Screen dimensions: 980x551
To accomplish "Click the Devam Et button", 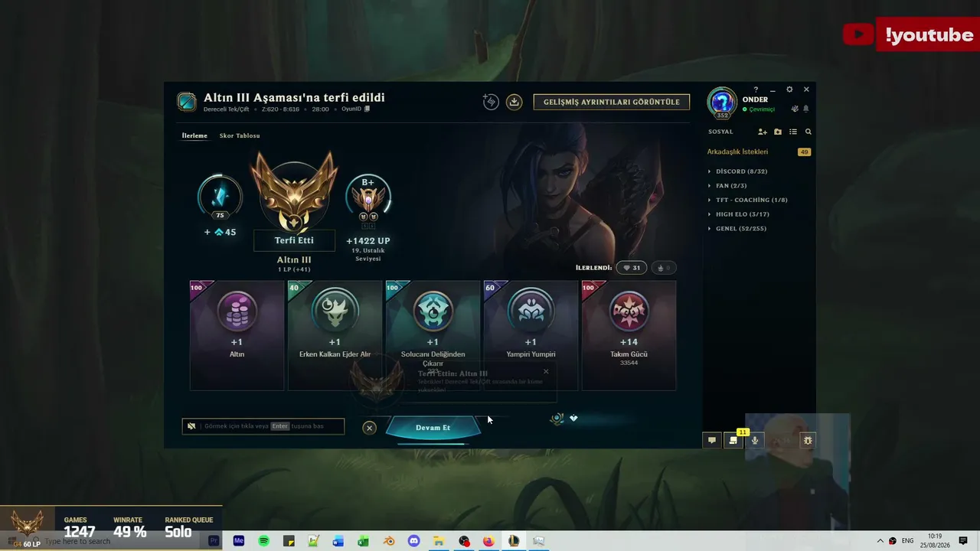I will (433, 428).
